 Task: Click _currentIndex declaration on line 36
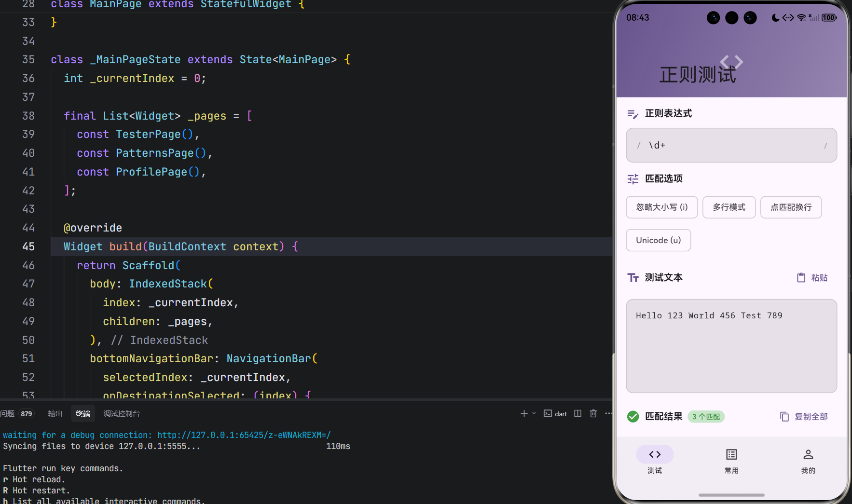pyautogui.click(x=132, y=78)
